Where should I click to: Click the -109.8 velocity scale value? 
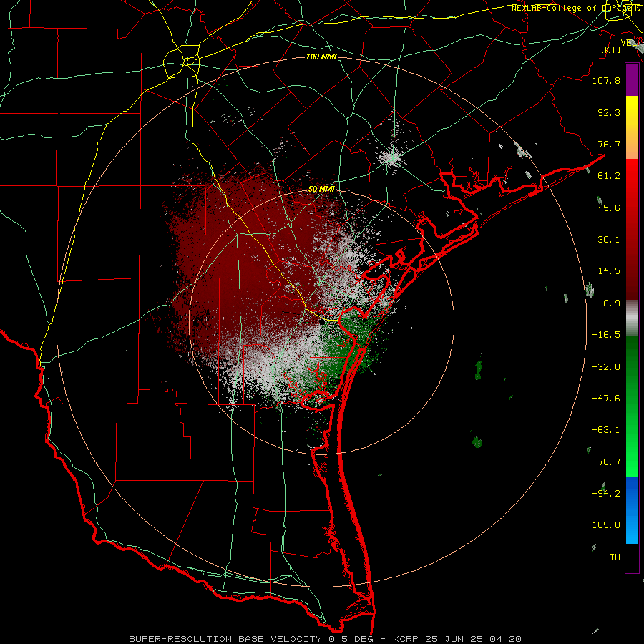pos(603,525)
